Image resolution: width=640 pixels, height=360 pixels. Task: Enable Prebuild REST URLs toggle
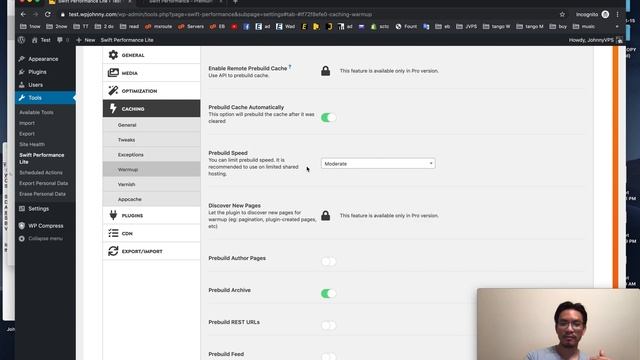coord(328,325)
